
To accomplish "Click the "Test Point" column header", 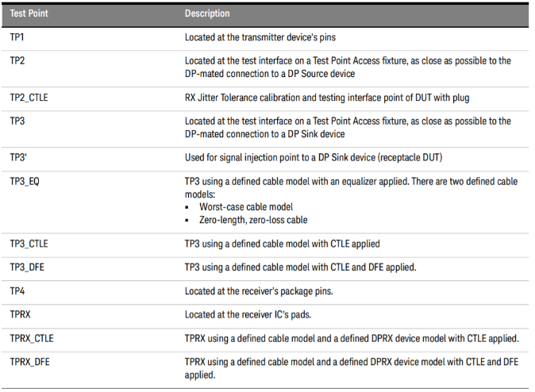I will coord(29,13).
